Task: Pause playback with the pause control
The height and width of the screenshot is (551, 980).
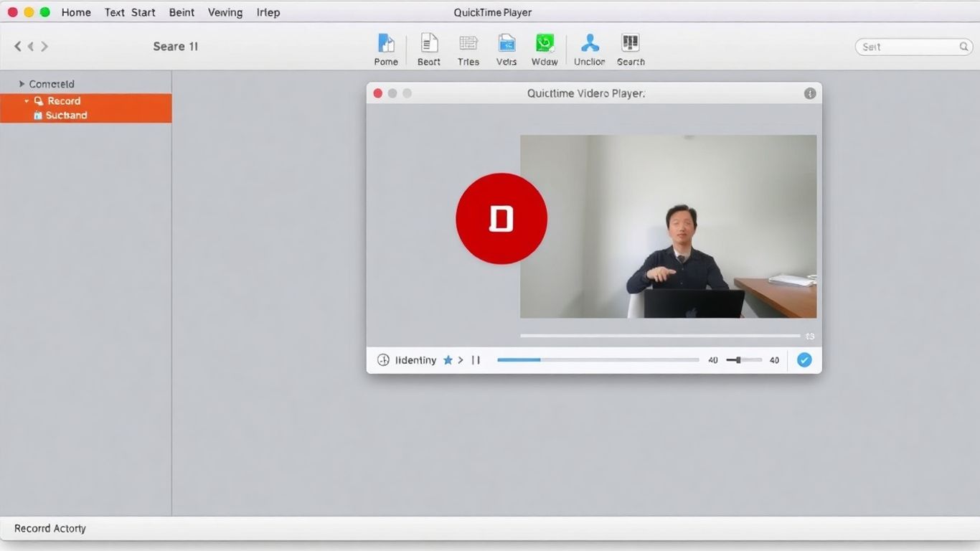Action: 476,359
